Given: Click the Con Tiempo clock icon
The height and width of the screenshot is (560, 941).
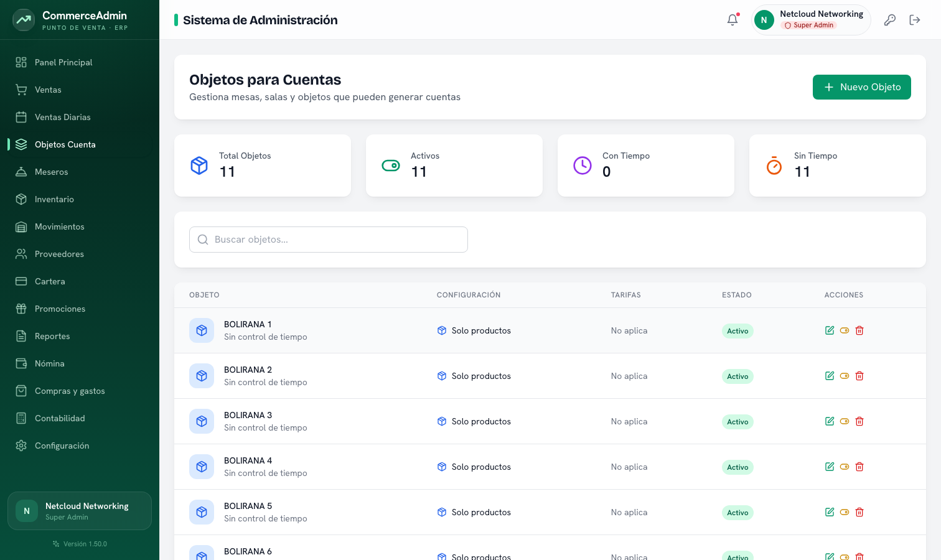Looking at the screenshot, I should [583, 166].
